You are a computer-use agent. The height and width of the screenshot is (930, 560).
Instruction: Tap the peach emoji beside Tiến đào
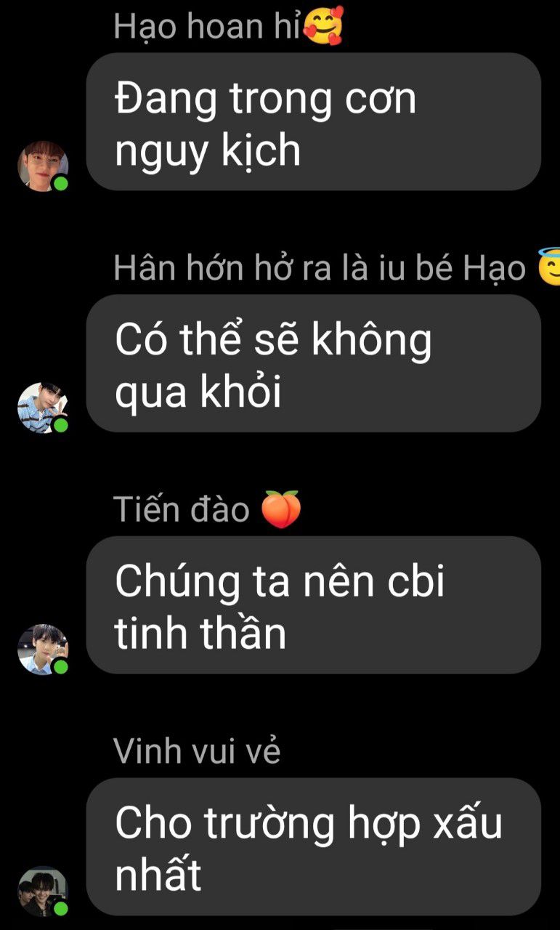pyautogui.click(x=281, y=509)
